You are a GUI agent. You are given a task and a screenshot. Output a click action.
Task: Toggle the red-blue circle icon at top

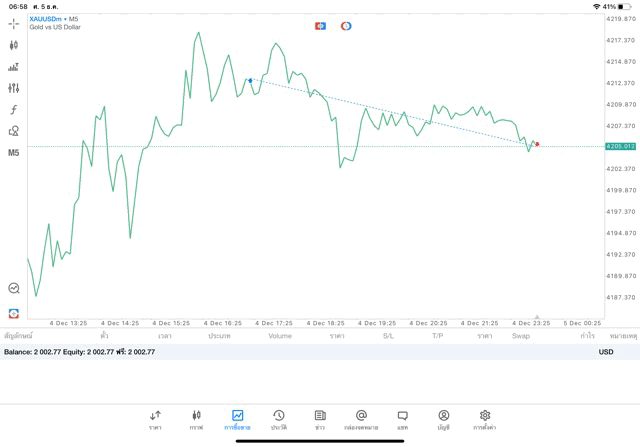point(346,26)
